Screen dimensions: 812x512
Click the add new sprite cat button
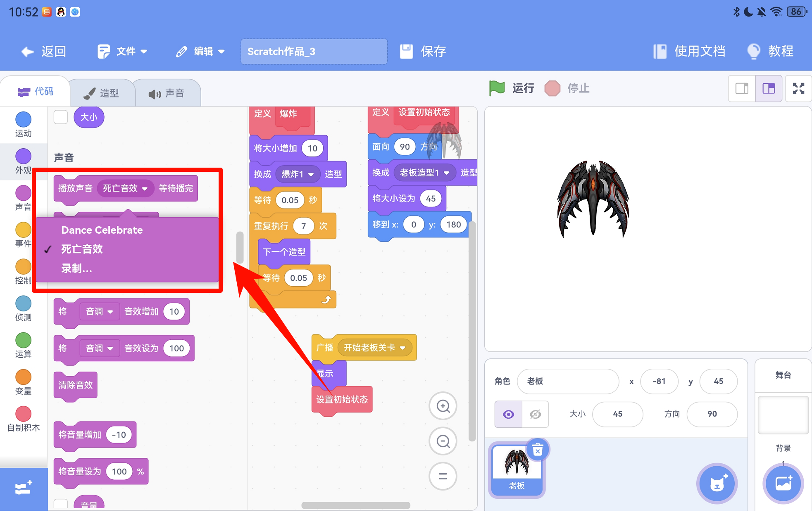[x=717, y=484]
